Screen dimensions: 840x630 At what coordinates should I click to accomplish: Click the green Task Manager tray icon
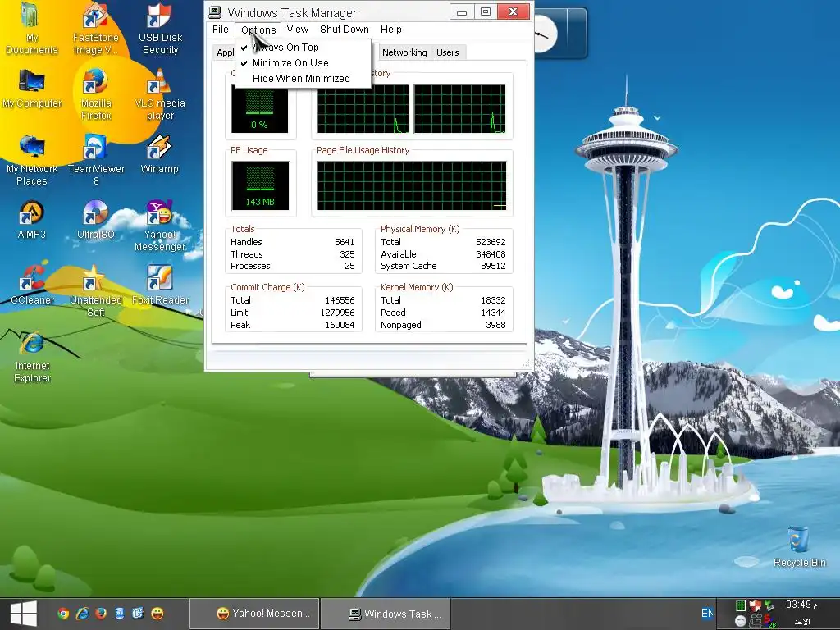click(741, 605)
